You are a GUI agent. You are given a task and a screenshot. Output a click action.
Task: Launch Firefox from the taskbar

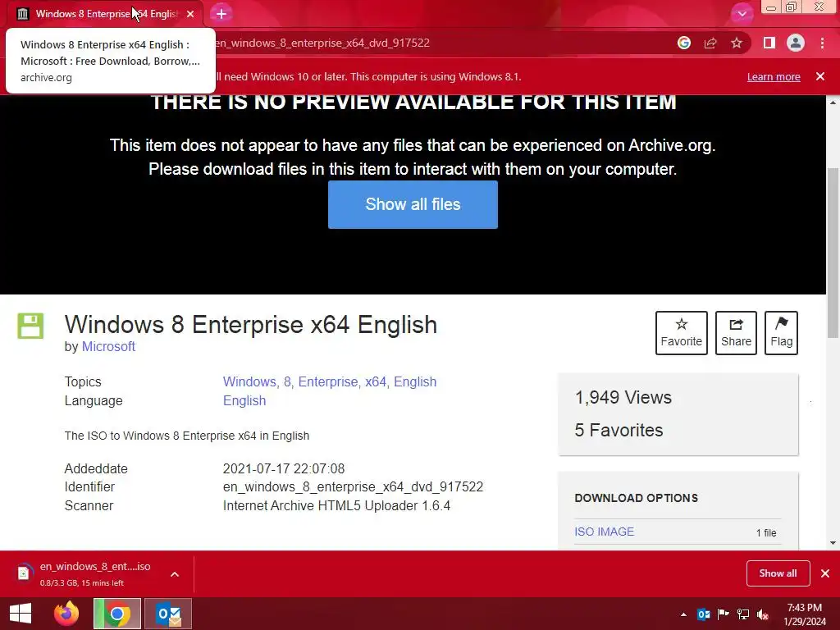click(66, 614)
